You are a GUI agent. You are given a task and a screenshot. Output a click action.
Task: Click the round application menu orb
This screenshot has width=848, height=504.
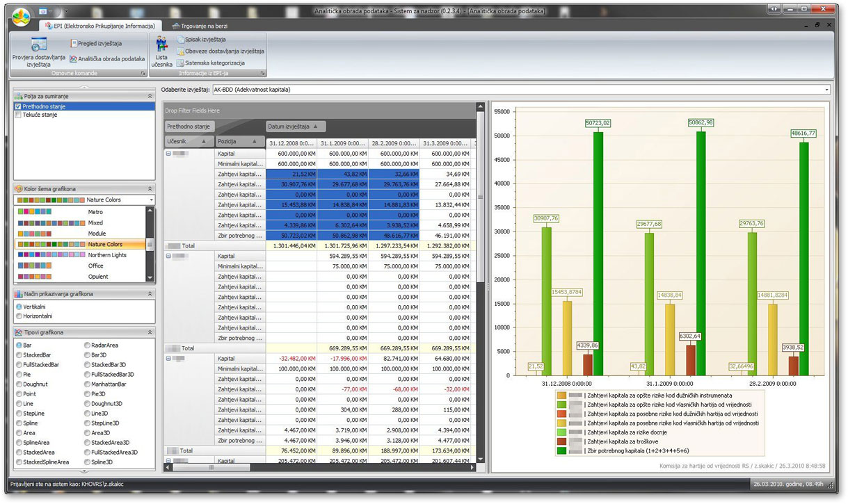pos(22,15)
